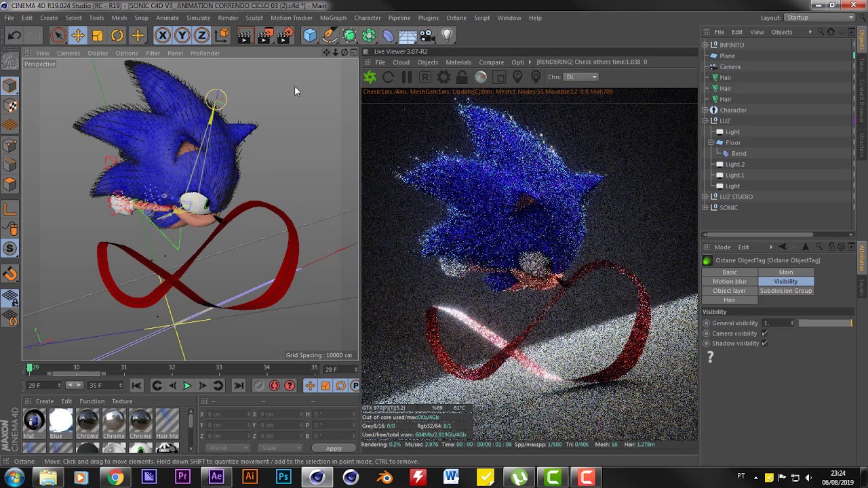
Task: Select the Live Selection tool
Action: coord(58,35)
